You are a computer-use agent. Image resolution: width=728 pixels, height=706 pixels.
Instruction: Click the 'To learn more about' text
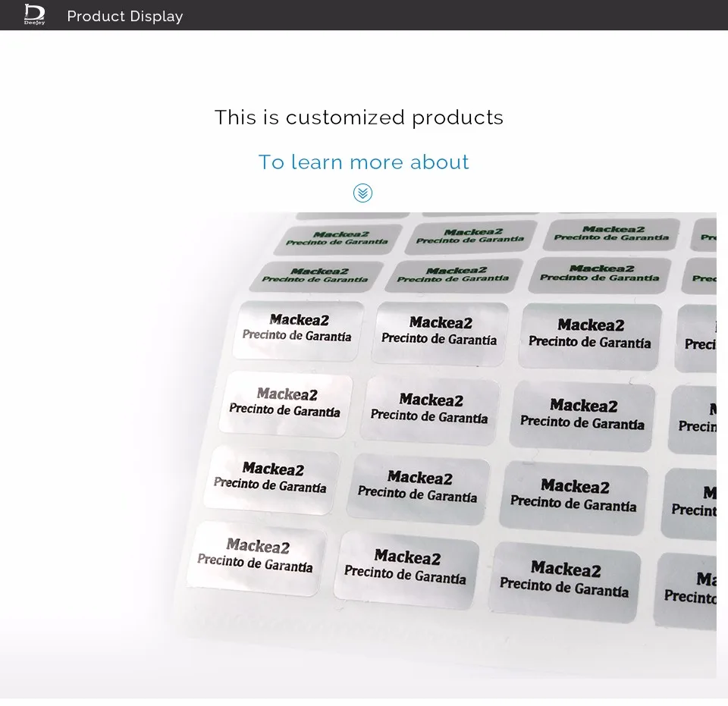(363, 162)
